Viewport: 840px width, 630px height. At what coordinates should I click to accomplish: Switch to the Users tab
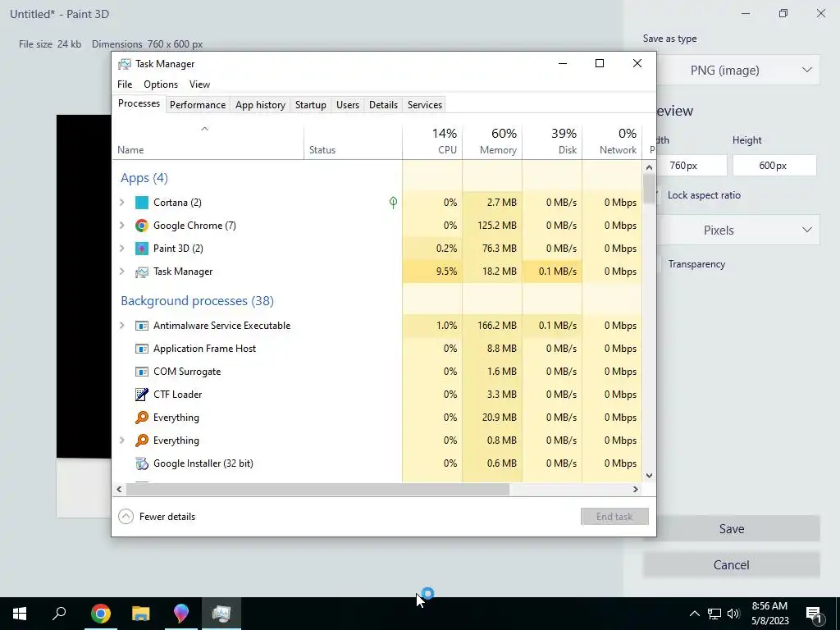pyautogui.click(x=348, y=105)
